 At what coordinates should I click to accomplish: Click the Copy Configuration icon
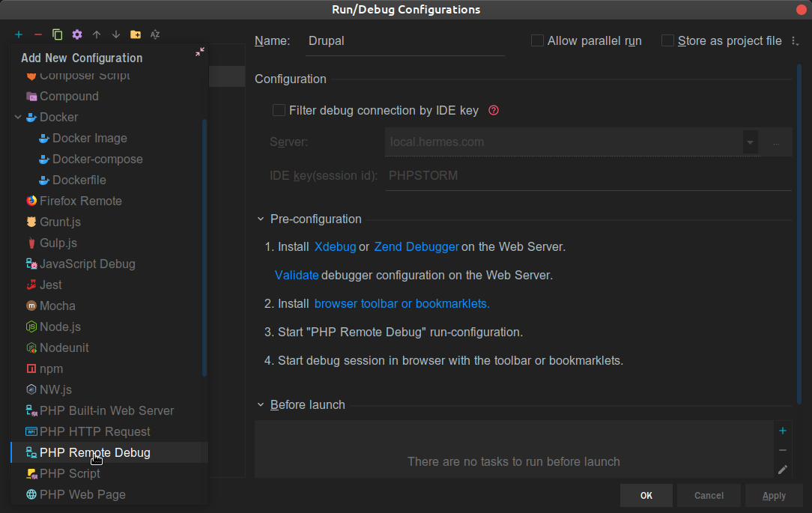click(x=58, y=34)
